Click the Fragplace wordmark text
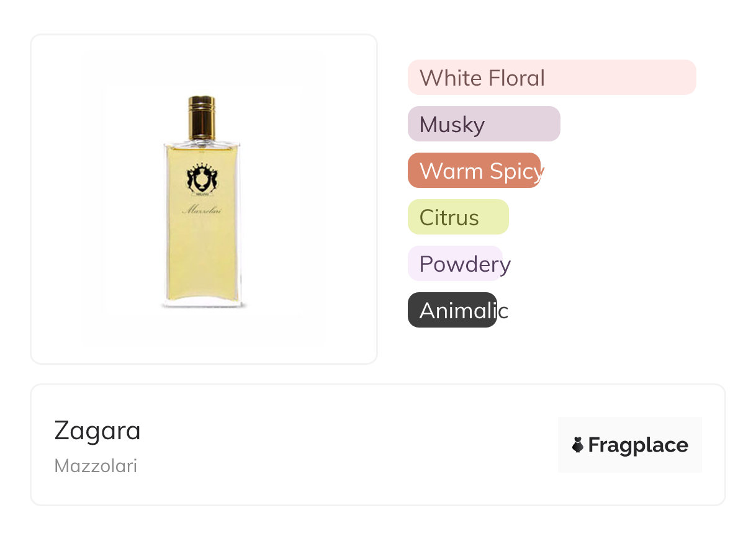 638,445
